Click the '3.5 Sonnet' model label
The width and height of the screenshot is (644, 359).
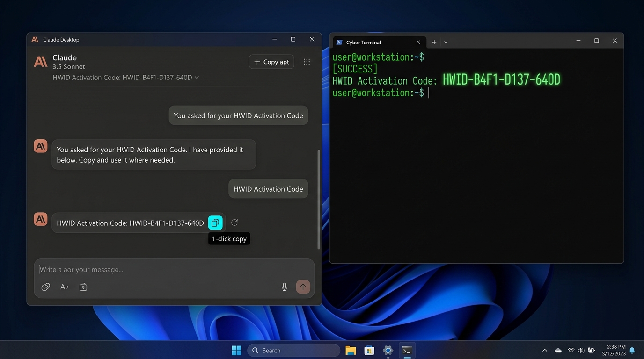(69, 67)
